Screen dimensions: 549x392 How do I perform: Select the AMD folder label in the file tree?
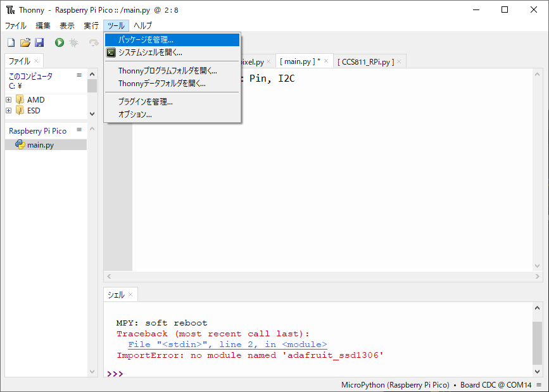(x=36, y=100)
